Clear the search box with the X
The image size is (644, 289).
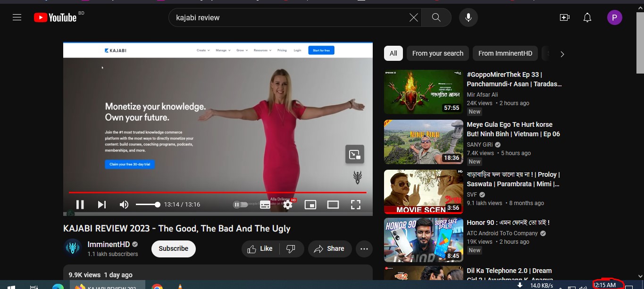[413, 17]
